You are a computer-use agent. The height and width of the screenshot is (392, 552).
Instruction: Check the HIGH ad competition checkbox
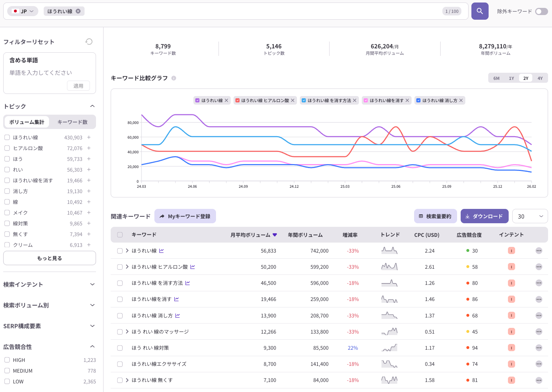(x=7, y=360)
